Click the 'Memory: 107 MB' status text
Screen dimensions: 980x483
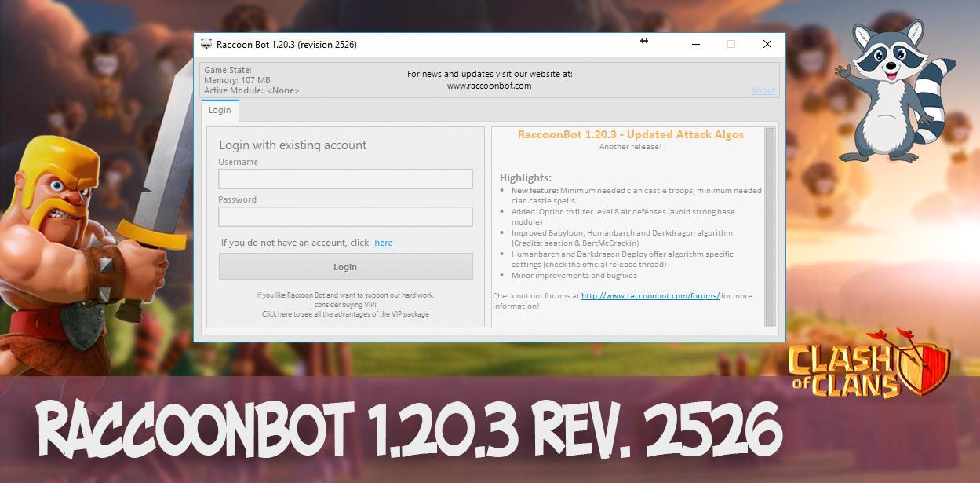(237, 80)
